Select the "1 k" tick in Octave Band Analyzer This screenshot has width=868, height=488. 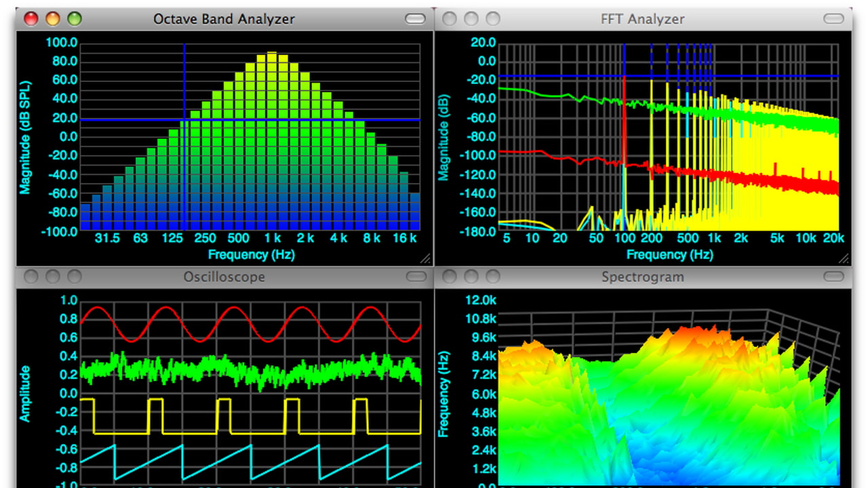[x=272, y=238]
